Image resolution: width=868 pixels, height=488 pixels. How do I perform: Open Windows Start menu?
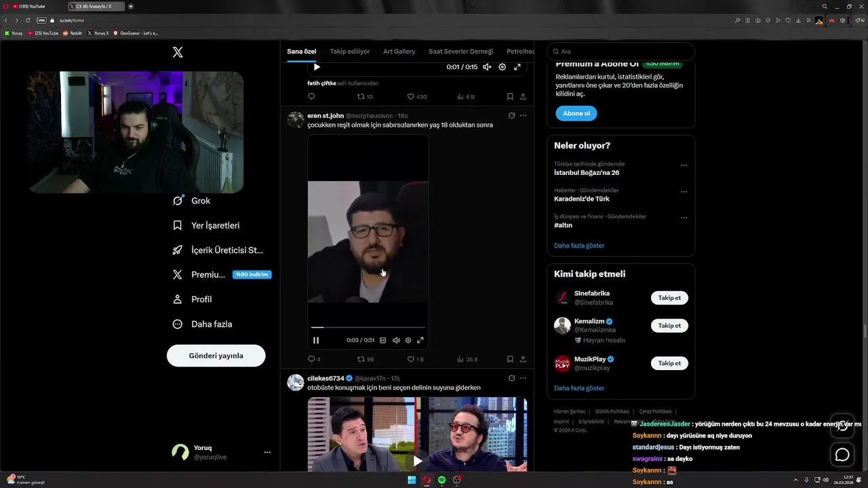click(412, 480)
